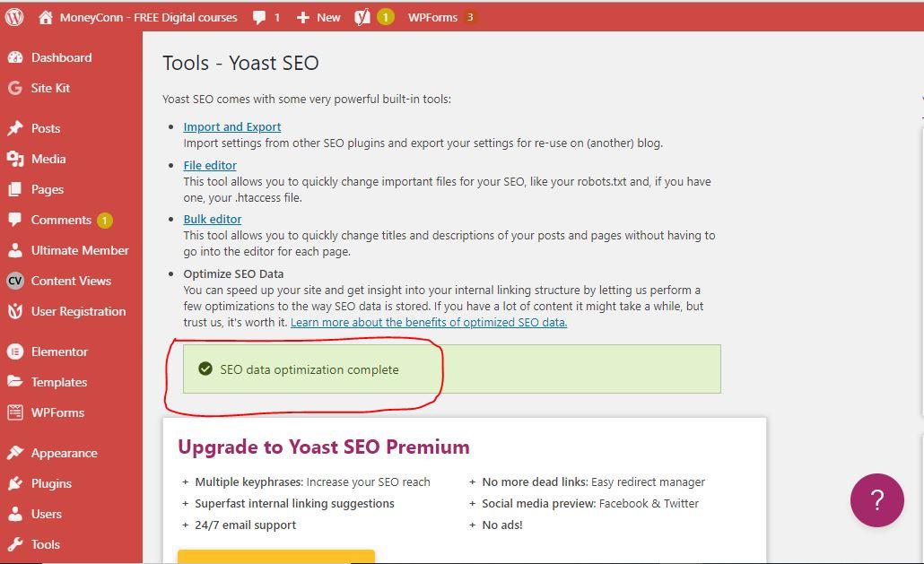Viewport: 924px width, 564px height.
Task: Click the Site Kit Google icon
Action: [x=14, y=88]
